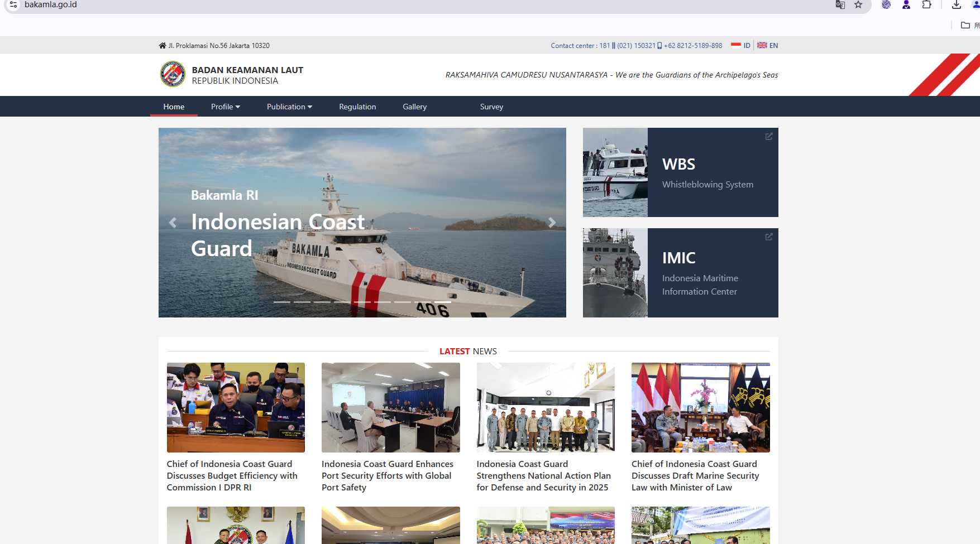Open site information icon beside bakamla.go.id
980x544 pixels.
[13, 4]
